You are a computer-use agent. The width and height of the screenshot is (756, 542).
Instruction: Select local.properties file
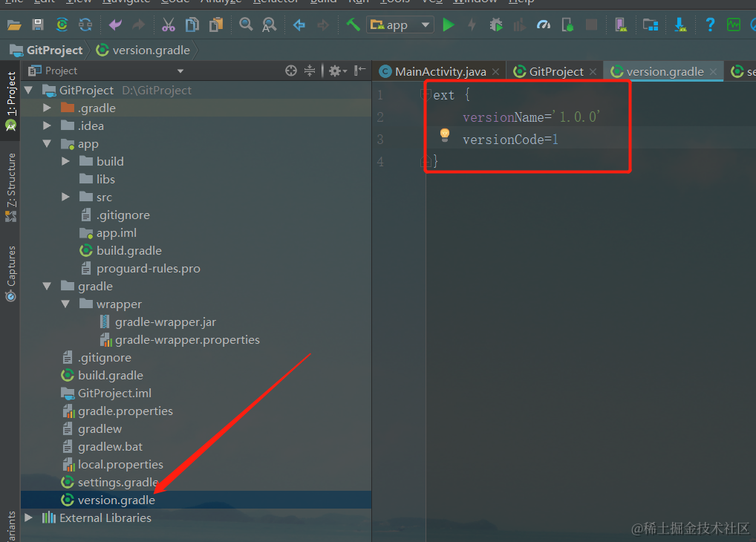(120, 464)
